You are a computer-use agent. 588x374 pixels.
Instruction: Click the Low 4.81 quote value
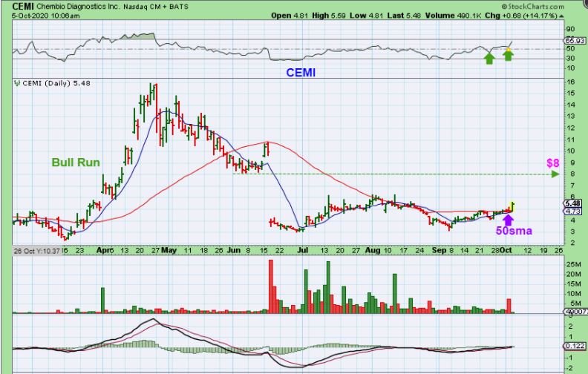[x=366, y=16]
